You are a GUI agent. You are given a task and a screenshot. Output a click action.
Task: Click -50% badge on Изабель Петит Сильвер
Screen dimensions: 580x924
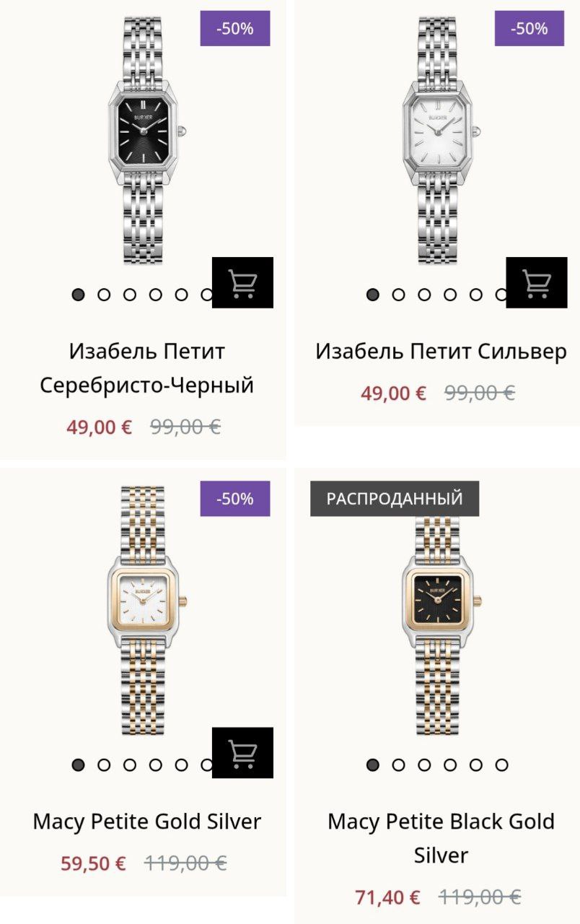coord(530,29)
